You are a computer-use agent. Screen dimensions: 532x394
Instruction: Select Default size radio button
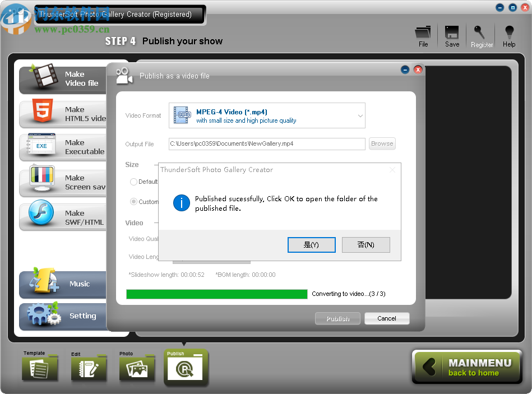tap(133, 182)
